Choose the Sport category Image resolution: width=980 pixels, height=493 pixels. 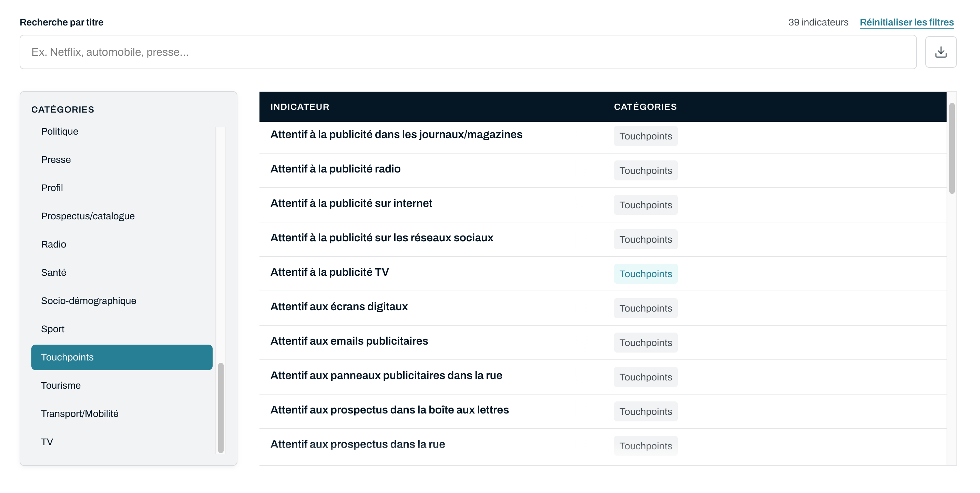[x=122, y=329]
